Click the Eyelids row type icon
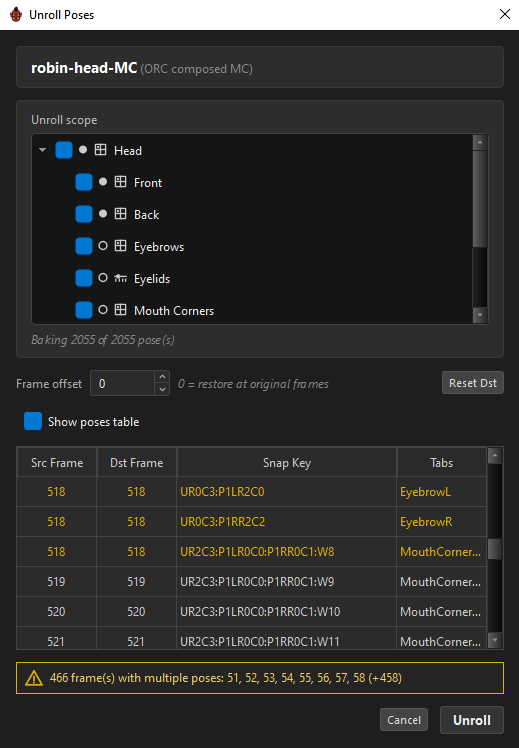 pyautogui.click(x=120, y=278)
